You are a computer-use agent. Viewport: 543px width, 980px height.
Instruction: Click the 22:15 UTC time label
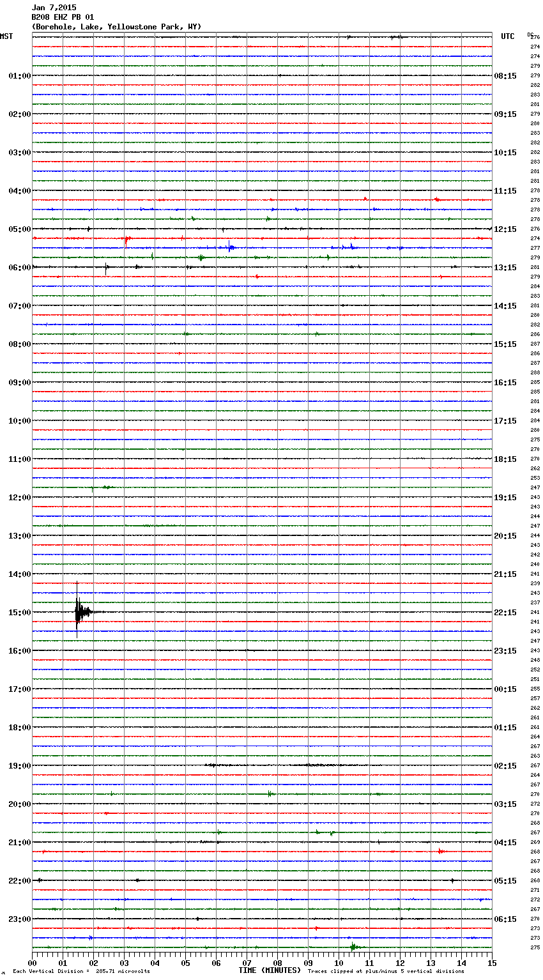[x=505, y=613]
